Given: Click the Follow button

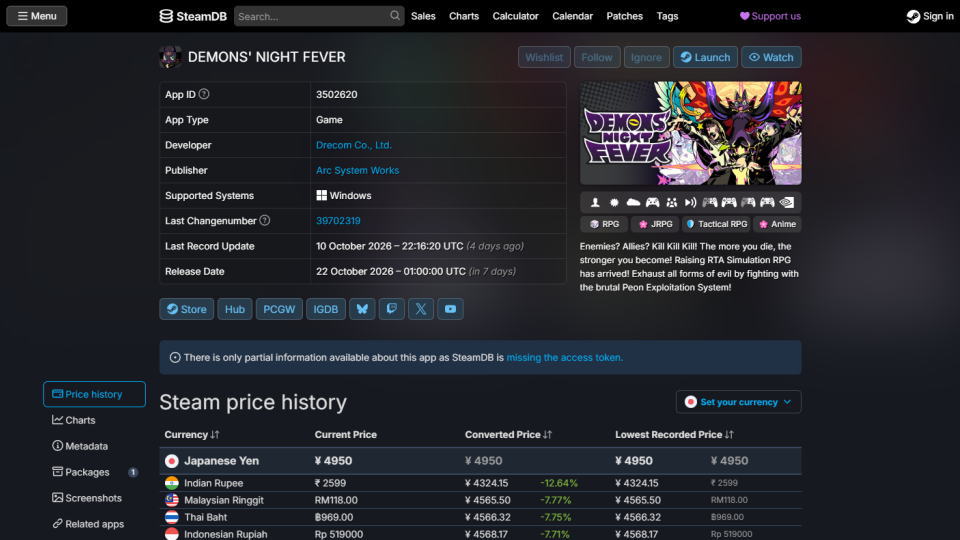Looking at the screenshot, I should click(x=597, y=57).
